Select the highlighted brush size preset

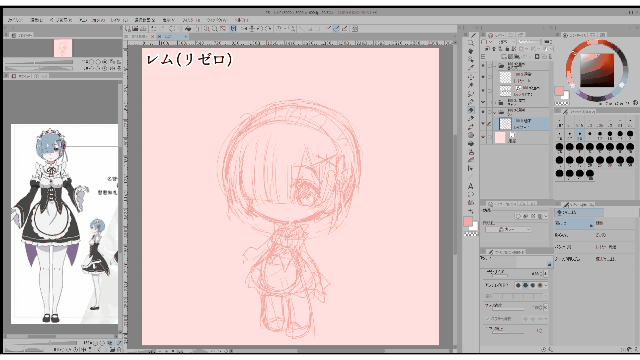tap(580, 135)
